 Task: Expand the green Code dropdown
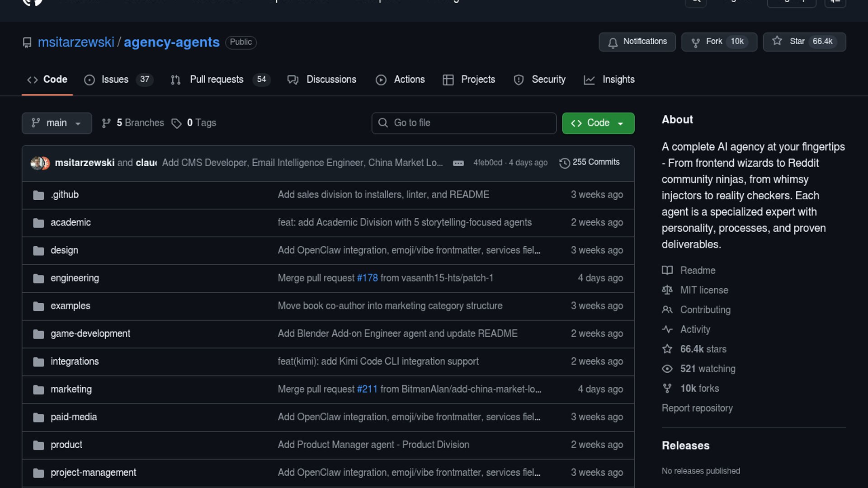pos(598,123)
